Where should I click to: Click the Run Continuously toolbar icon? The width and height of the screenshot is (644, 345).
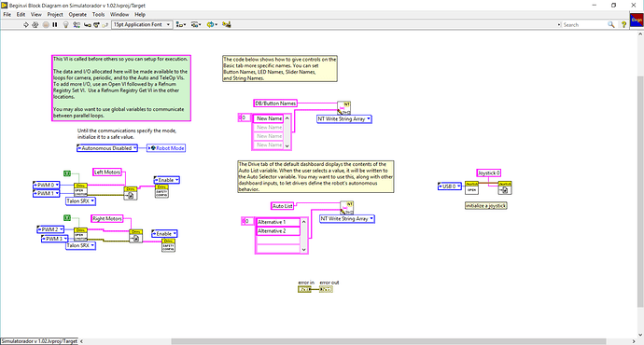pyautogui.click(x=35, y=24)
